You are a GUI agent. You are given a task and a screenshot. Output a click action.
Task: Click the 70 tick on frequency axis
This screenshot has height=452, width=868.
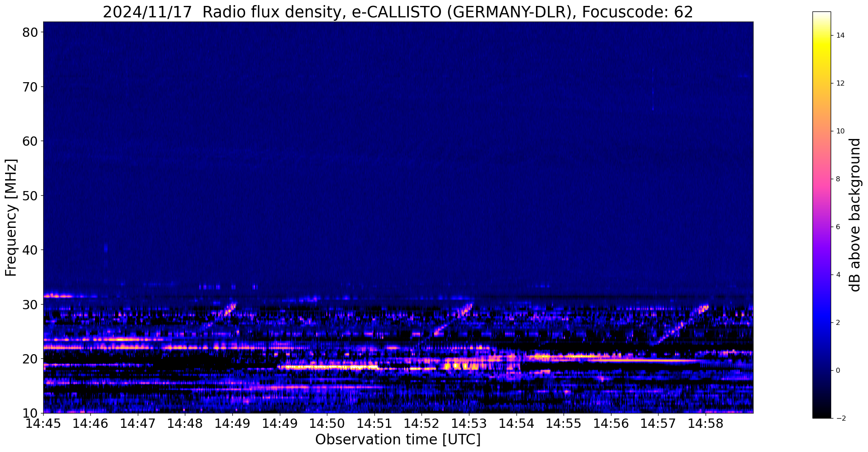30,87
